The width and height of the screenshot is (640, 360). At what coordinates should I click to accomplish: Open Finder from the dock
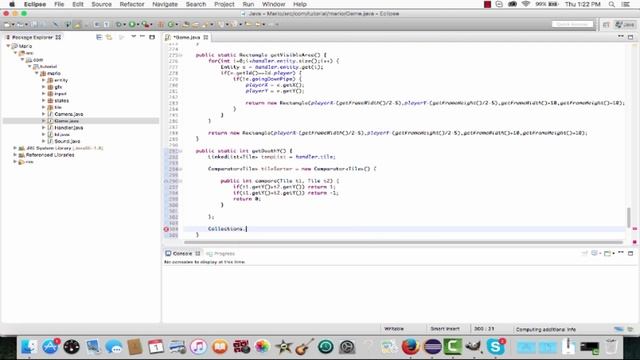pyautogui.click(x=29, y=347)
